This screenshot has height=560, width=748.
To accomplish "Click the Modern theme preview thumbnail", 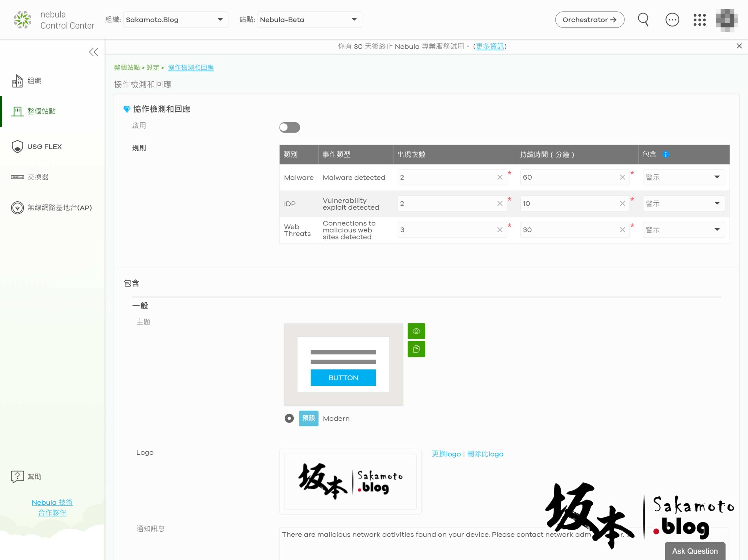I will point(343,364).
